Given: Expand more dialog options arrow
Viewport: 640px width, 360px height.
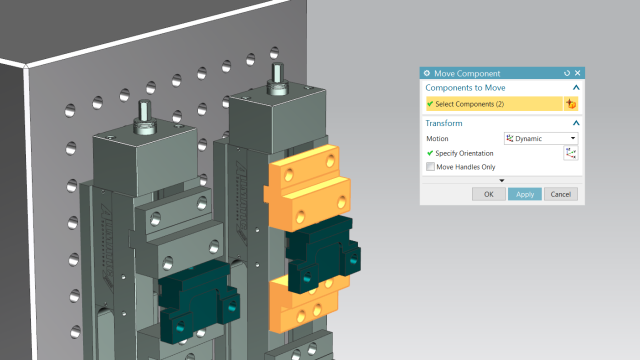Looking at the screenshot, I should point(502,180).
